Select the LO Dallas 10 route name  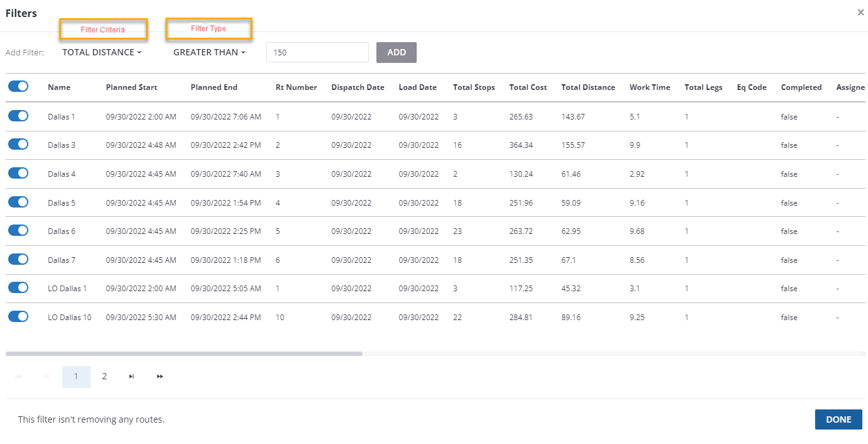69,318
